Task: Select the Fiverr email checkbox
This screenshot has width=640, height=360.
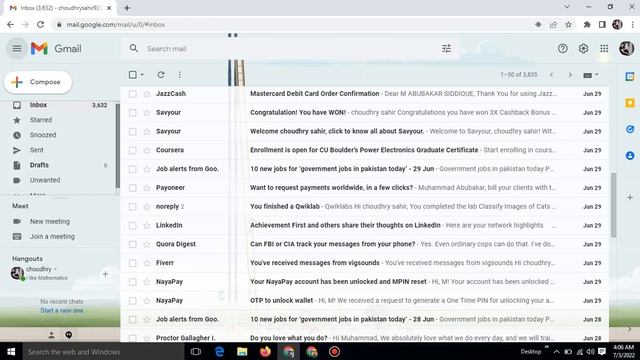Action: (x=133, y=263)
